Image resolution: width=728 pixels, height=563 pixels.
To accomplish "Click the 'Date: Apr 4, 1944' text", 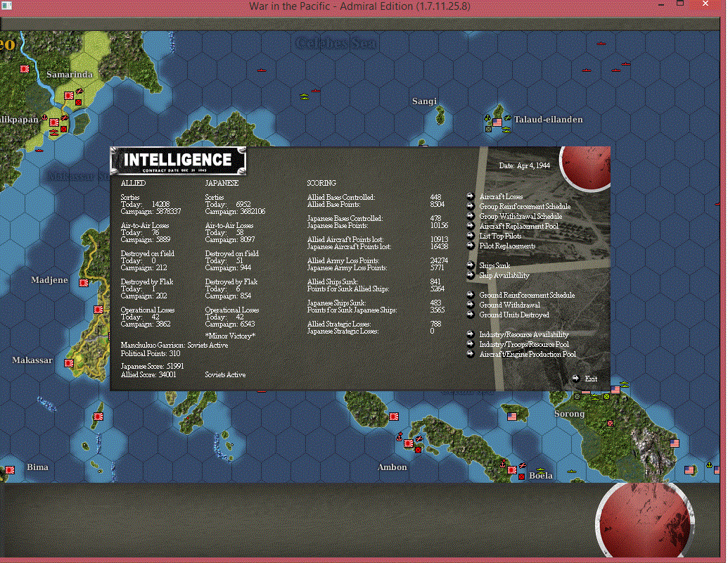I will [x=524, y=165].
